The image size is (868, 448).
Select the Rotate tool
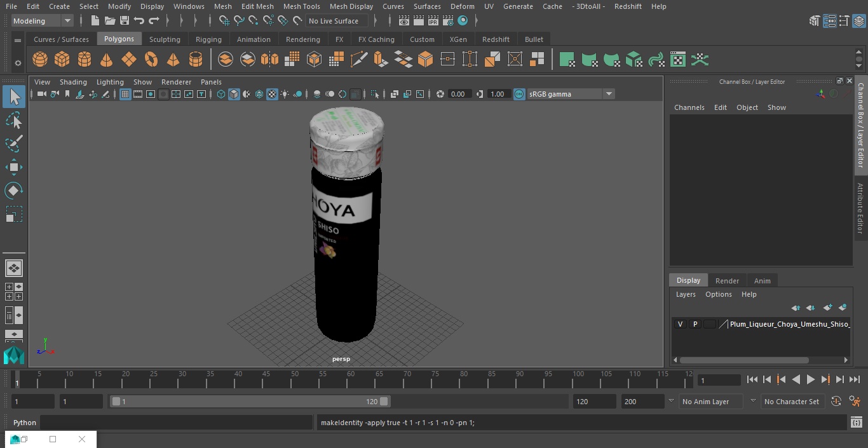14,191
